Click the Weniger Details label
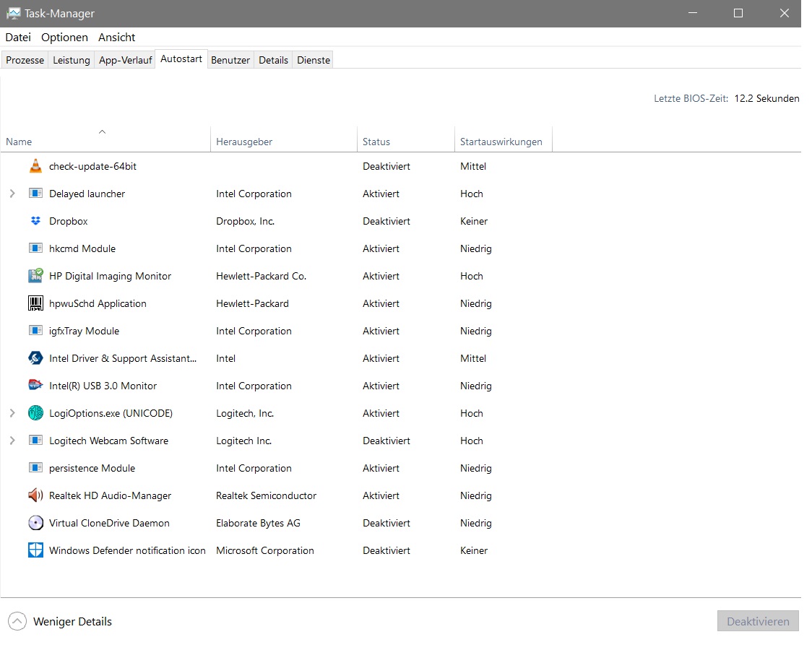Image resolution: width=812 pixels, height=650 pixels. [x=72, y=621]
